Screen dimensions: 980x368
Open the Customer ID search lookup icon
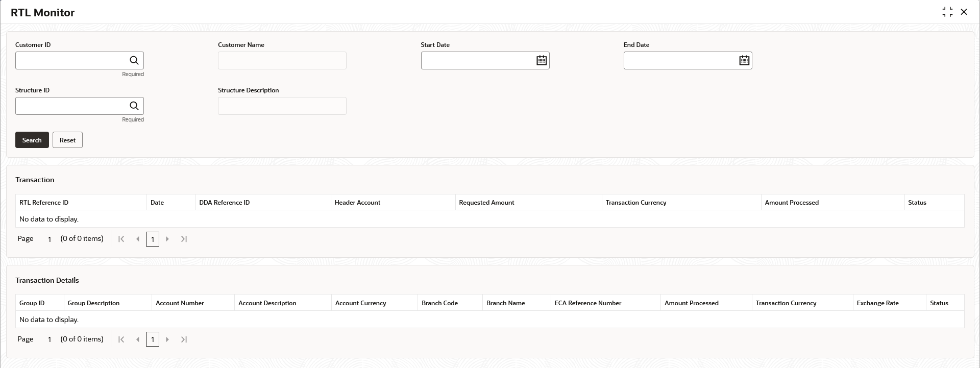[x=134, y=60]
